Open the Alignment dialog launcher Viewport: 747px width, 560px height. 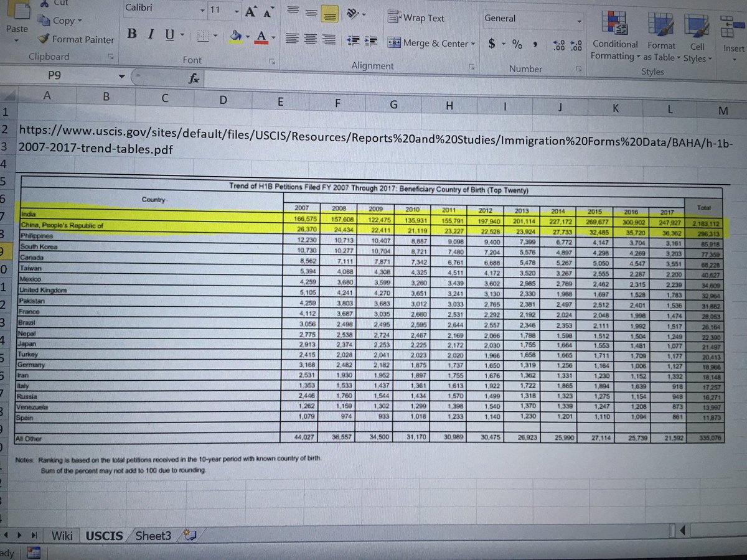472,67
